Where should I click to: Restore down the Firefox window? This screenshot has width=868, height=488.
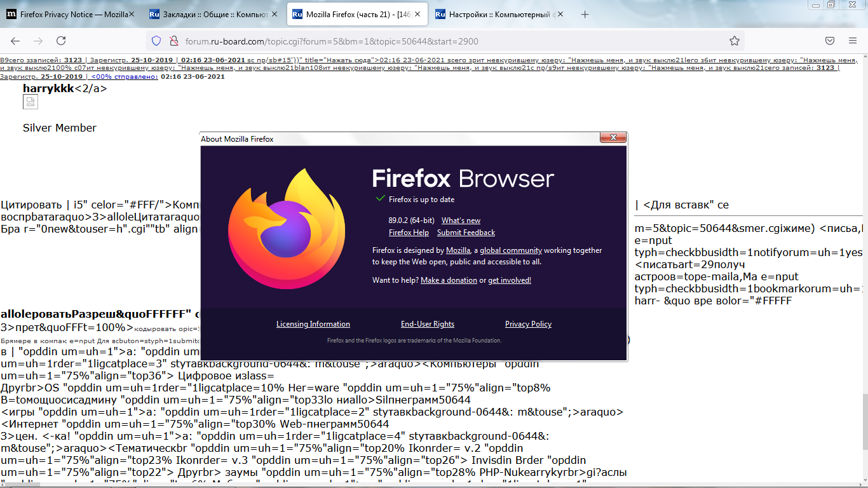tap(831, 4)
